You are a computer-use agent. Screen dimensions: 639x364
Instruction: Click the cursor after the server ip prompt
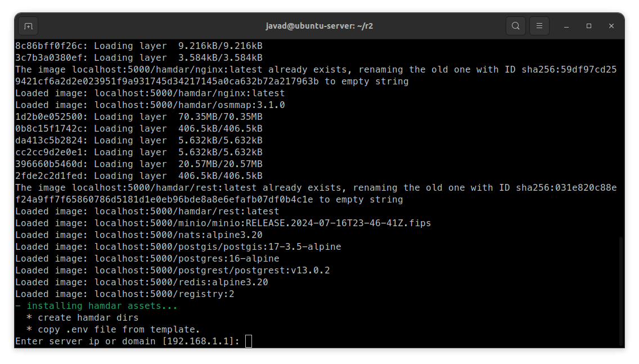pyautogui.click(x=249, y=341)
